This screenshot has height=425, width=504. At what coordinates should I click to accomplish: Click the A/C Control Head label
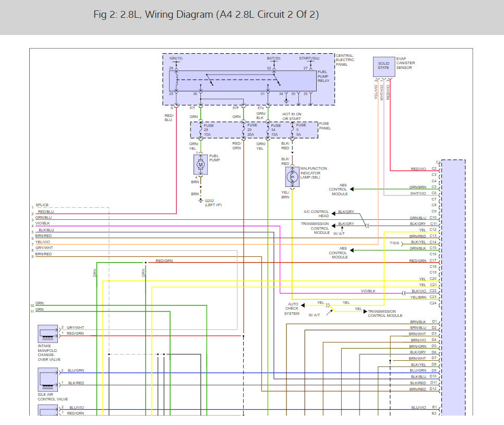click(x=316, y=214)
